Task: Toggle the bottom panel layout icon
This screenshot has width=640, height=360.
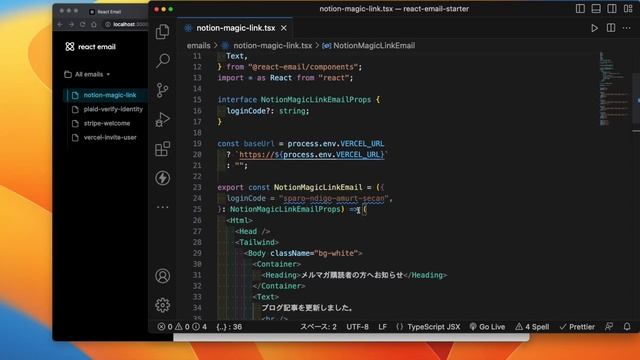Action: click(596, 9)
